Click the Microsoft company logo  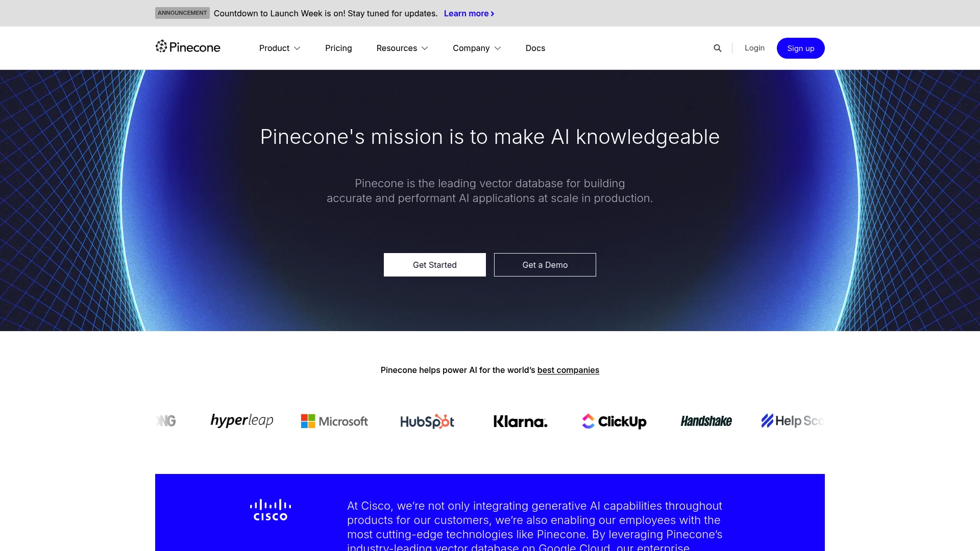(335, 421)
